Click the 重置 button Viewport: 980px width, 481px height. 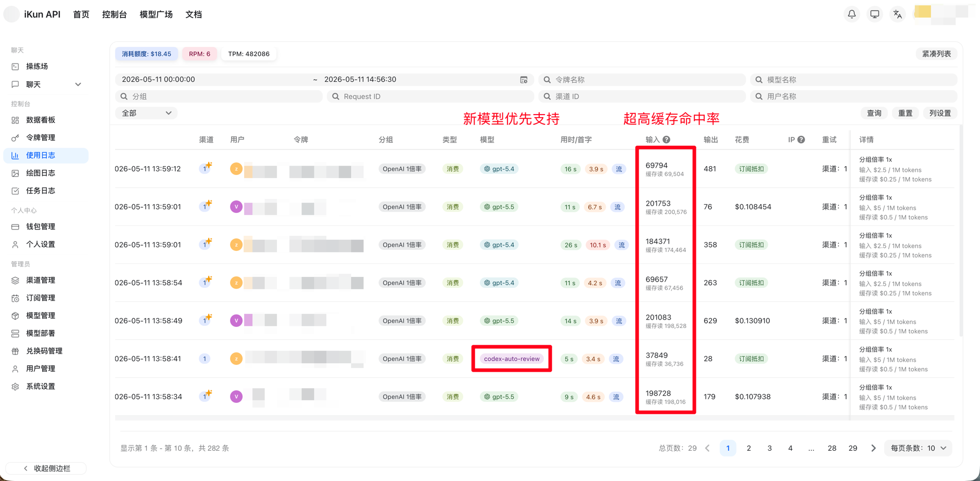(x=906, y=113)
